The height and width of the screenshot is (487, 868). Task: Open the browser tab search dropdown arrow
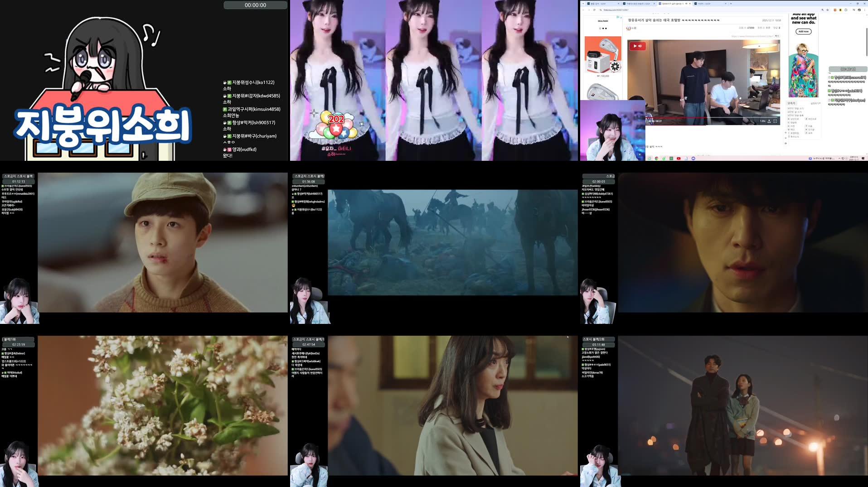[x=583, y=4]
